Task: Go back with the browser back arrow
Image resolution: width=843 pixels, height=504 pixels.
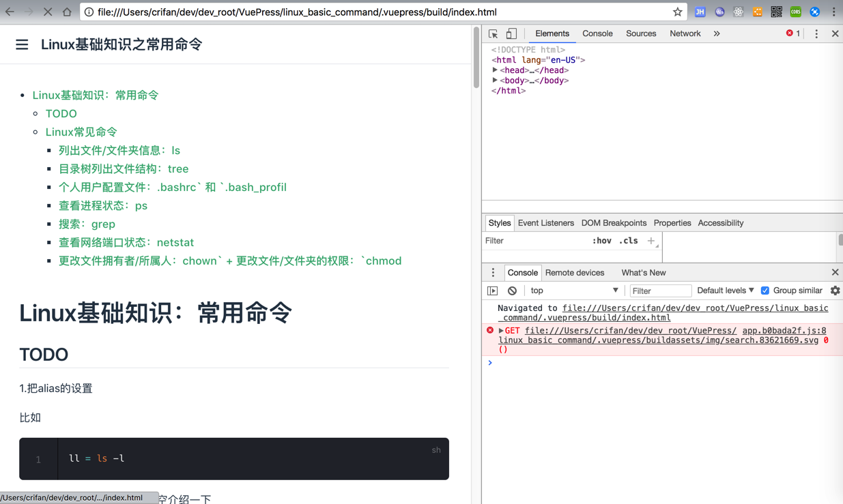Action: click(10, 12)
